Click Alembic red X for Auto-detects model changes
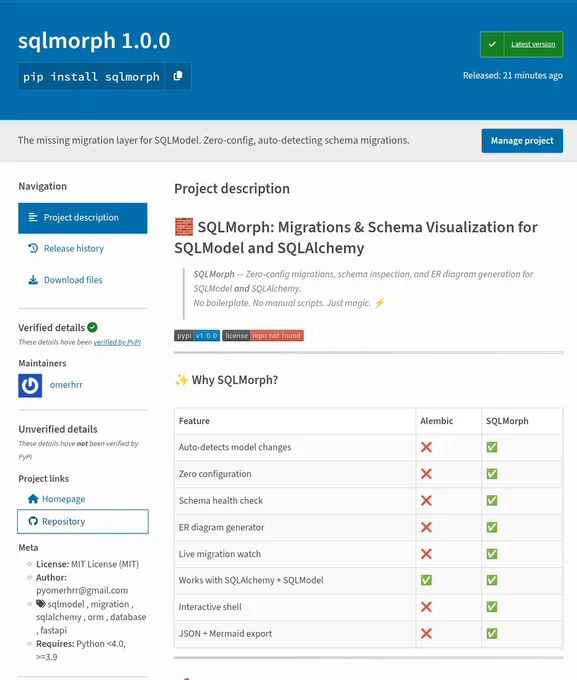 pyautogui.click(x=426, y=447)
